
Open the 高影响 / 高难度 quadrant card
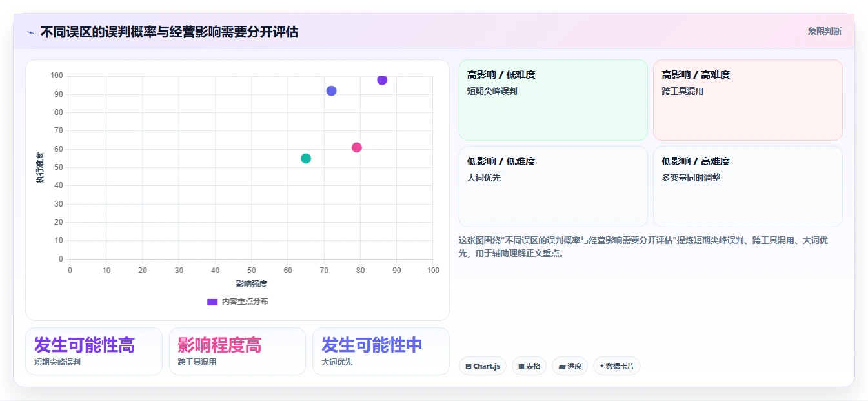[x=747, y=100]
